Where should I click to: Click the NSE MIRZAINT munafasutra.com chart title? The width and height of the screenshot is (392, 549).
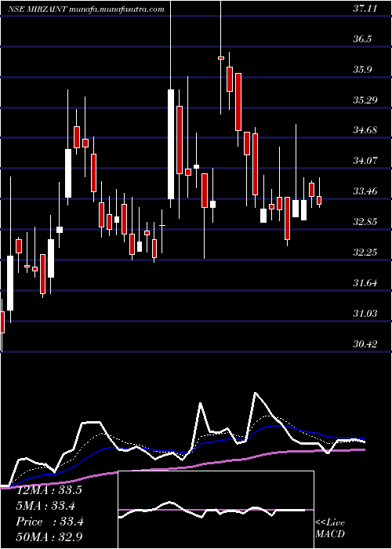coord(86,9)
